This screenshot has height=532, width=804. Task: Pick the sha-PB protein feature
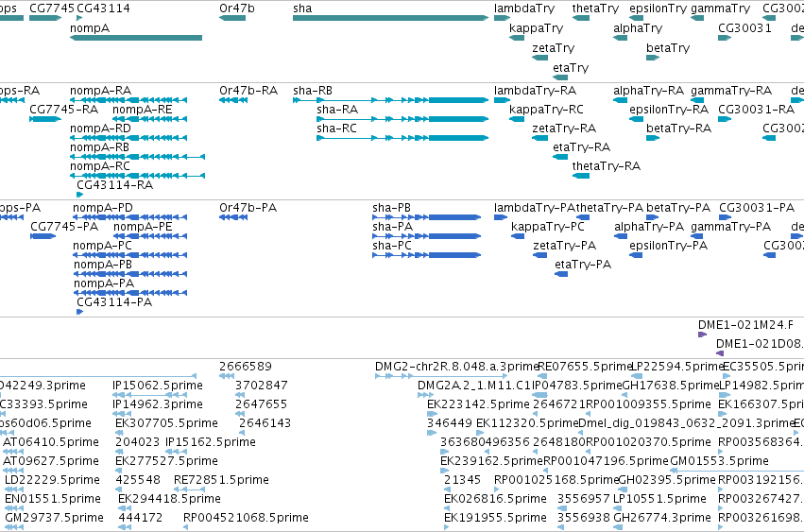tap(427, 217)
